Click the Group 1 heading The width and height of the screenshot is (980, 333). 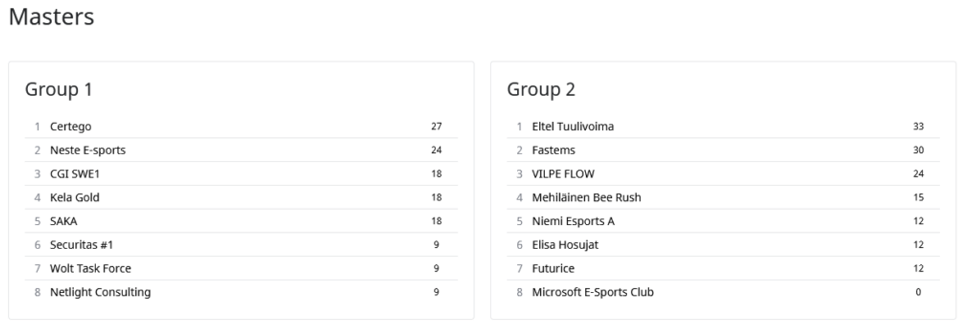pyautogui.click(x=59, y=89)
